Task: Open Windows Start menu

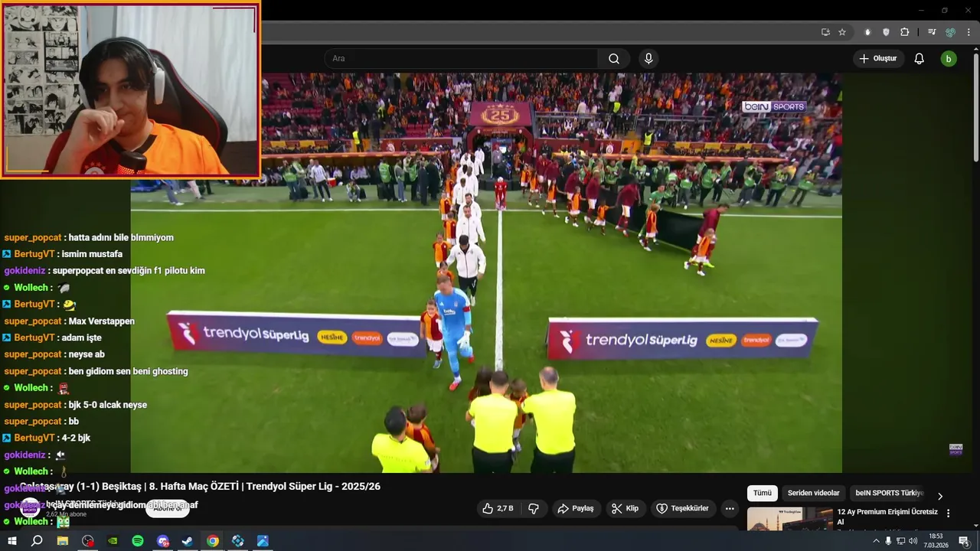Action: [11, 541]
